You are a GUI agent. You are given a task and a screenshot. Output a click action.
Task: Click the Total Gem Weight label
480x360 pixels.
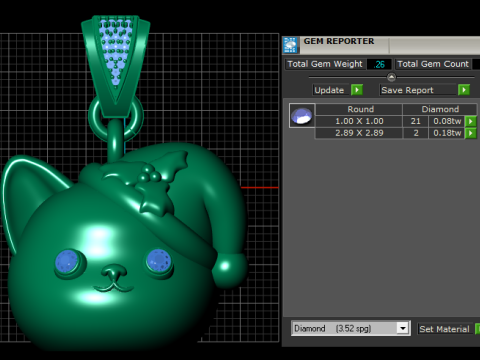[x=325, y=64]
